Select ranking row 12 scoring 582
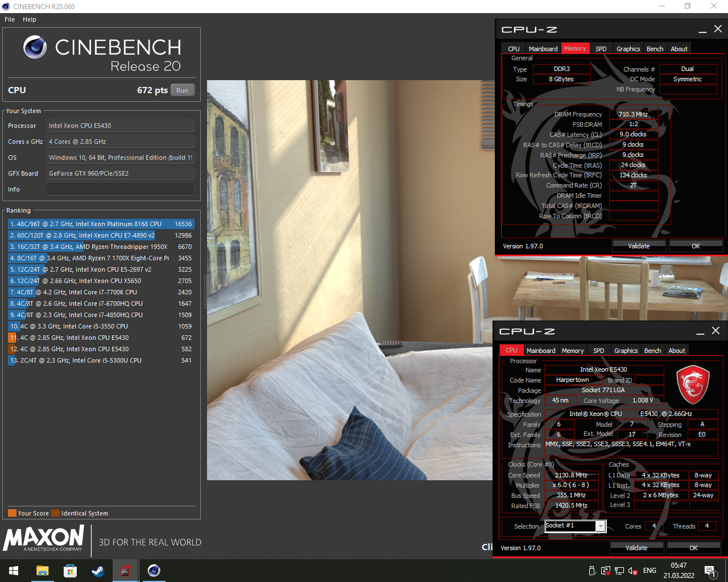Image resolution: width=728 pixels, height=582 pixels. [x=101, y=349]
